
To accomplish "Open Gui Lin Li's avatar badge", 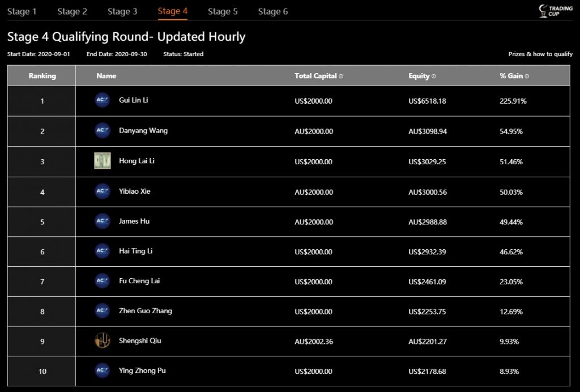I will [102, 101].
